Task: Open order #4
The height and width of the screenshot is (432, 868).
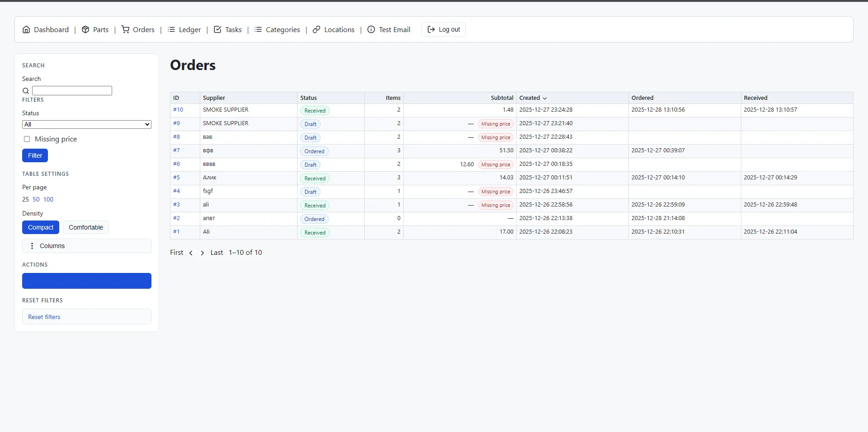Action: [x=176, y=191]
